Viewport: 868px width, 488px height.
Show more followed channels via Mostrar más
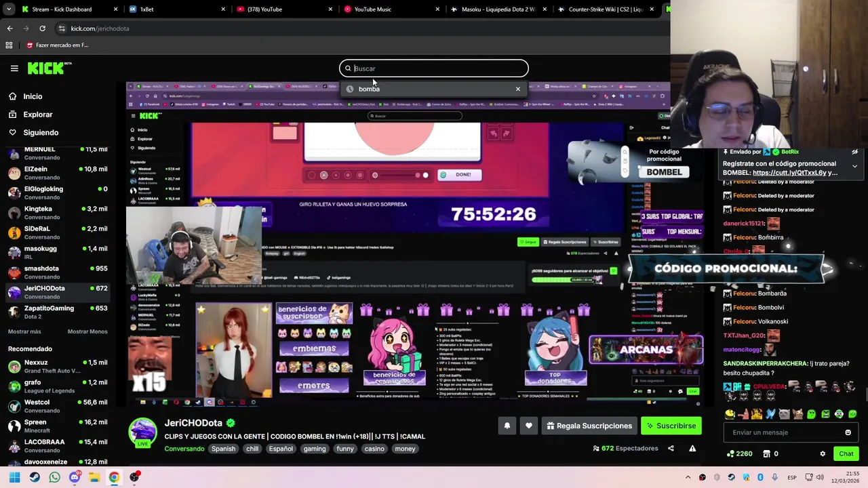click(x=24, y=331)
